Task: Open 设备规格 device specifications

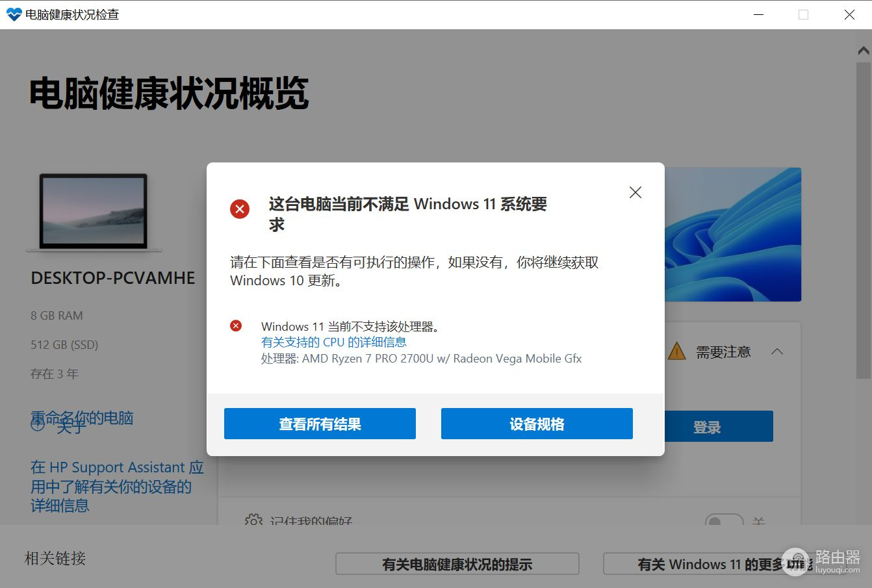Action: click(537, 424)
